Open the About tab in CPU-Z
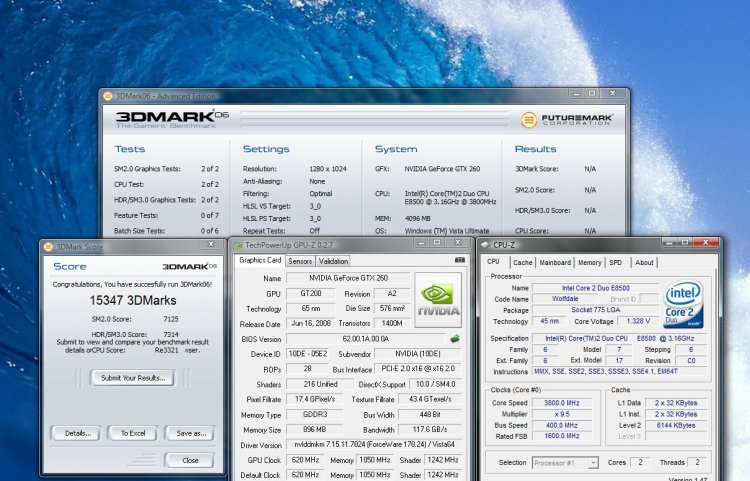The image size is (750, 481). coord(644,262)
